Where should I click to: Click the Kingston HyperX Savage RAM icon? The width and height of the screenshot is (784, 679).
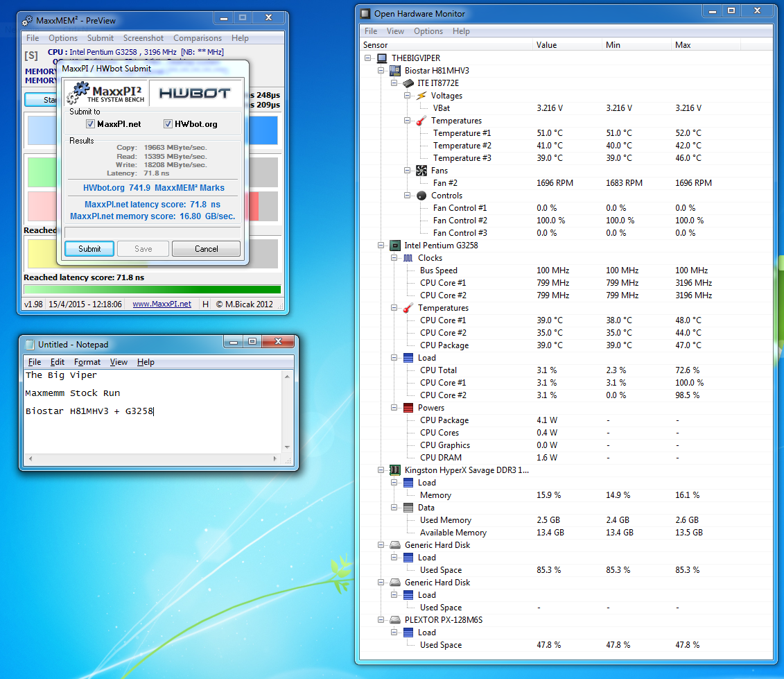pos(395,470)
